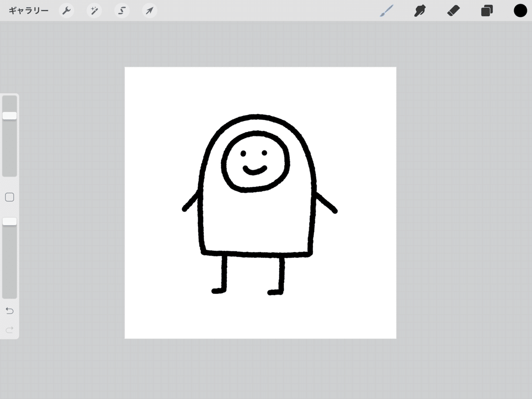Open the Layers panel
This screenshot has height=399, width=532.
[487, 11]
